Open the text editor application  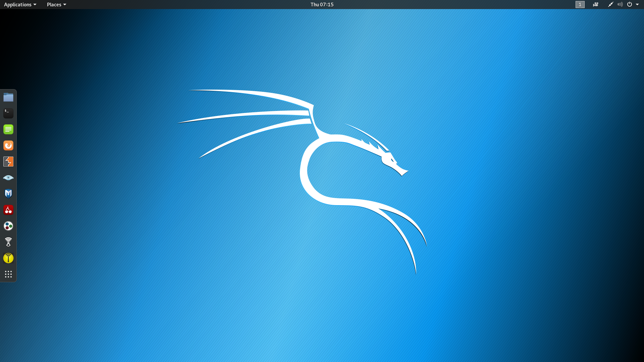point(8,129)
